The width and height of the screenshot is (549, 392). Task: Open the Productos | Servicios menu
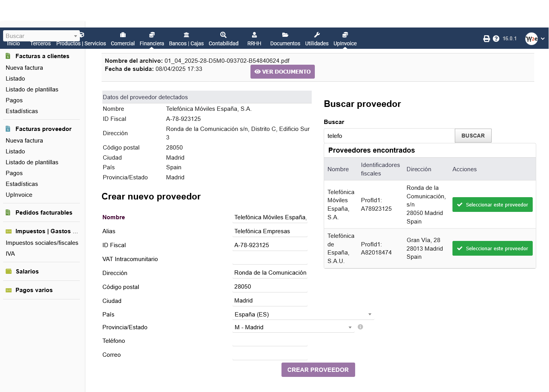click(x=81, y=43)
